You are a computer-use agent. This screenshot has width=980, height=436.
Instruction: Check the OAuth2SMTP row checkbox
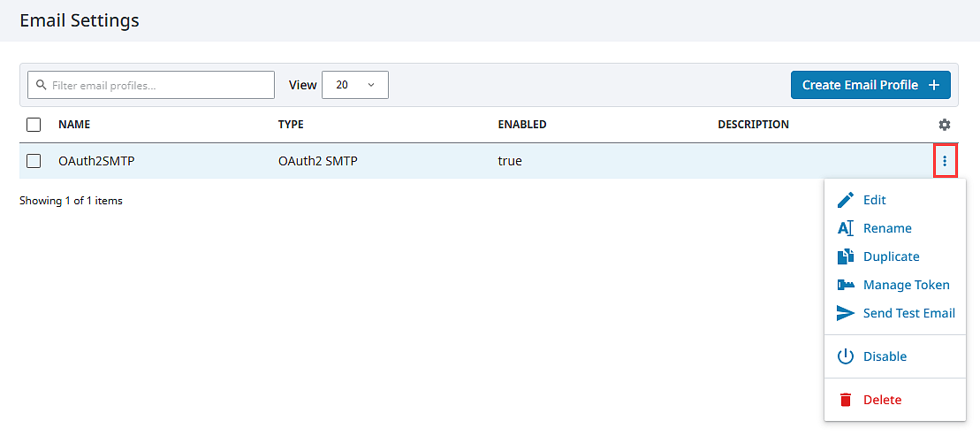34,161
